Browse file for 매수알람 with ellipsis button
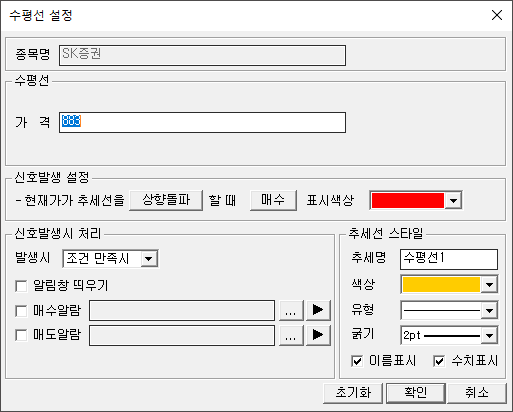Viewport: 513px width, 412px height. (x=291, y=310)
